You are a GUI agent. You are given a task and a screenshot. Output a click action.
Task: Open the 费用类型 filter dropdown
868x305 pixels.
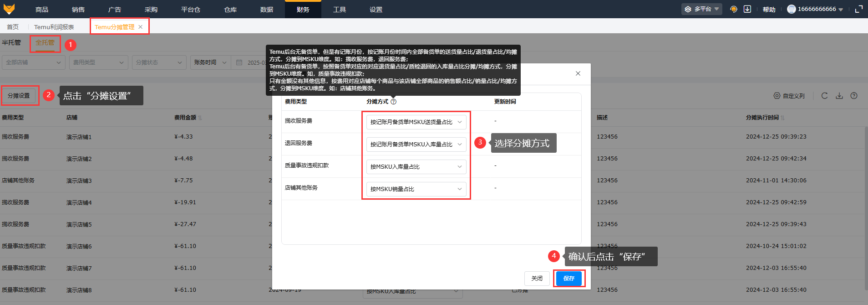pos(98,62)
